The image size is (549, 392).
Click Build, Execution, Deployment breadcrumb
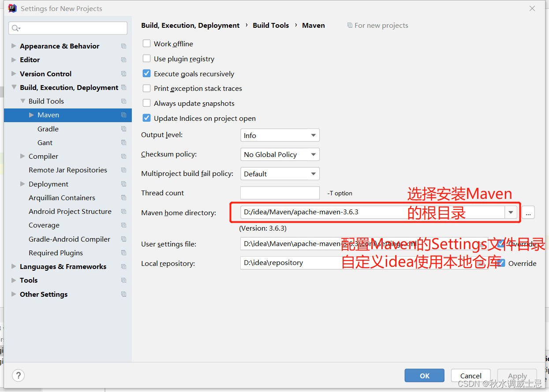click(x=190, y=26)
